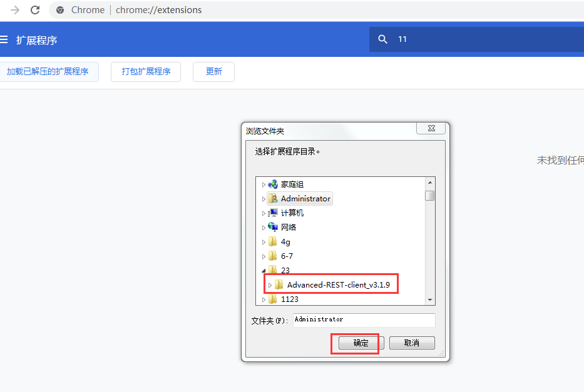Select the 家庭组 homegroup icon
This screenshot has height=392, width=584.
coord(273,184)
